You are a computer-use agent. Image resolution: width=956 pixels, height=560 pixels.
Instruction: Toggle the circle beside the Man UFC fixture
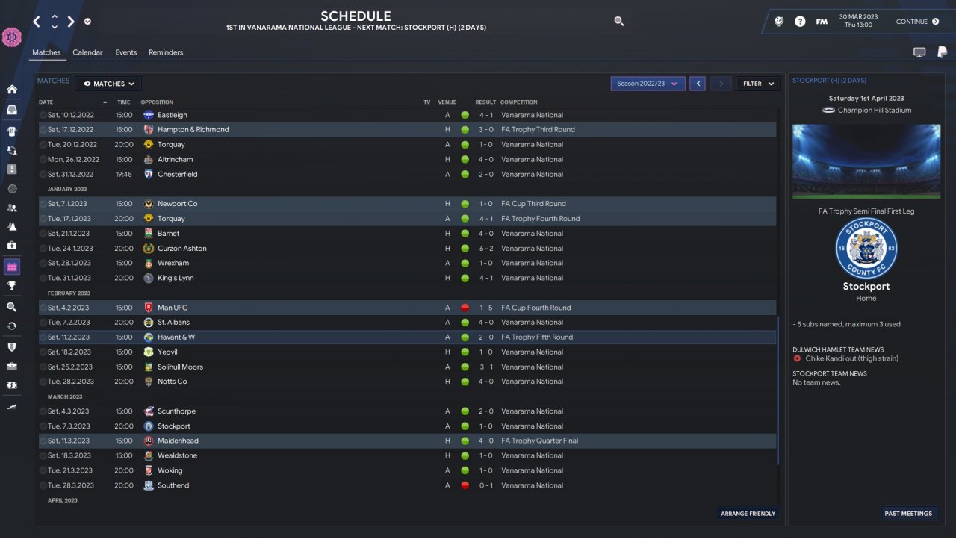tap(43, 308)
